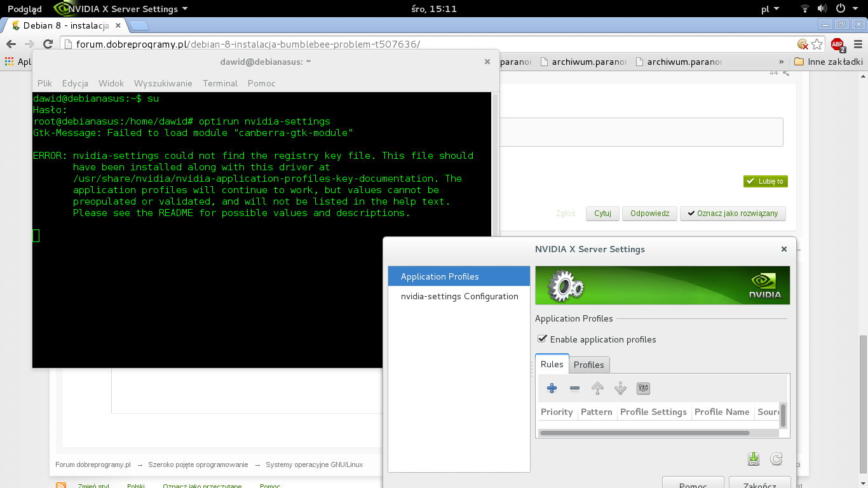Open the RSS feed icon on forum page
The height and width of the screenshot is (488, 868).
click(61, 485)
